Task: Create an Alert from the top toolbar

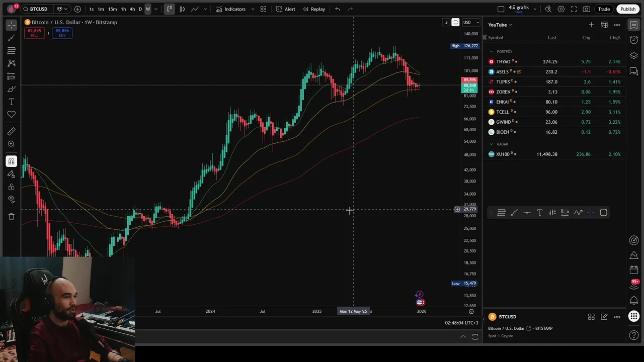Action: coord(285,9)
